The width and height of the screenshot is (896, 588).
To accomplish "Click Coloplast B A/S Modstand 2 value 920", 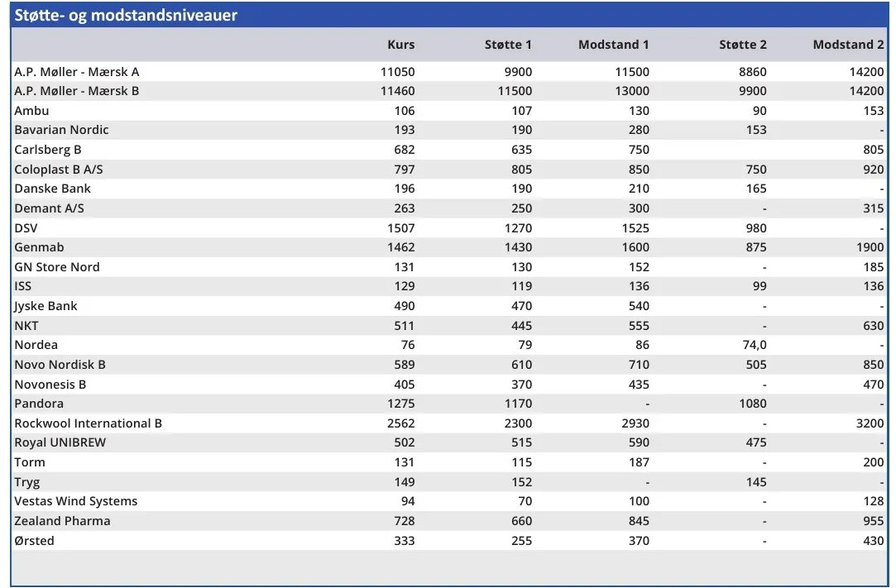I will click(x=873, y=170).
